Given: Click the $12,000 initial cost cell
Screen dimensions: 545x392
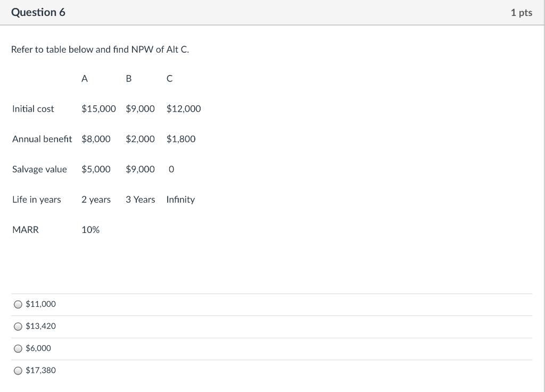Looking at the screenshot, I should point(184,109).
